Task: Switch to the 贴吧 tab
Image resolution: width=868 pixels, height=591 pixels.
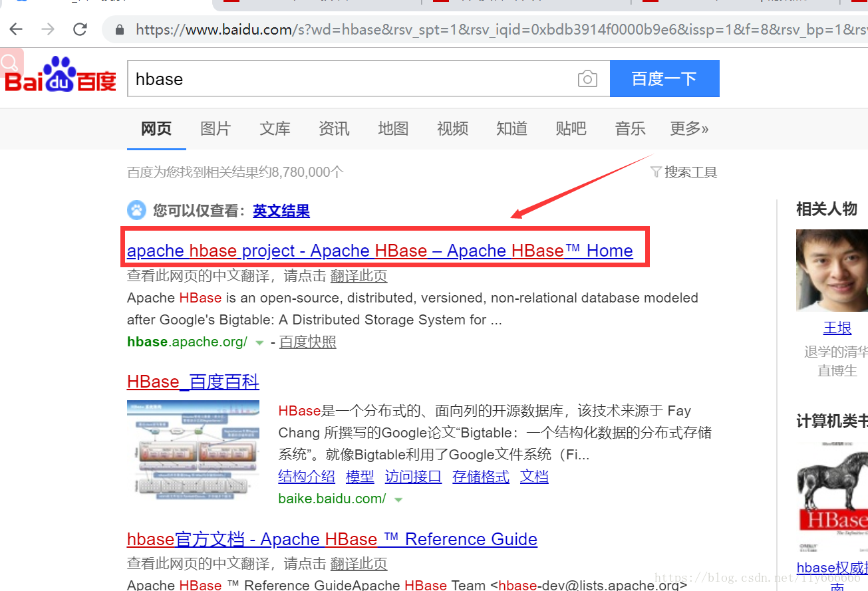Action: point(571,128)
